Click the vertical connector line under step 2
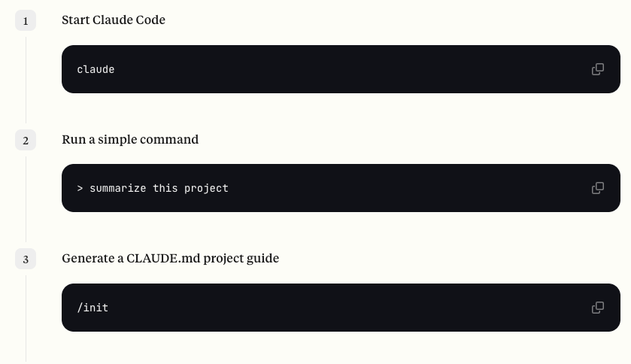Viewport: 631px width, 364px height. pyautogui.click(x=26, y=199)
